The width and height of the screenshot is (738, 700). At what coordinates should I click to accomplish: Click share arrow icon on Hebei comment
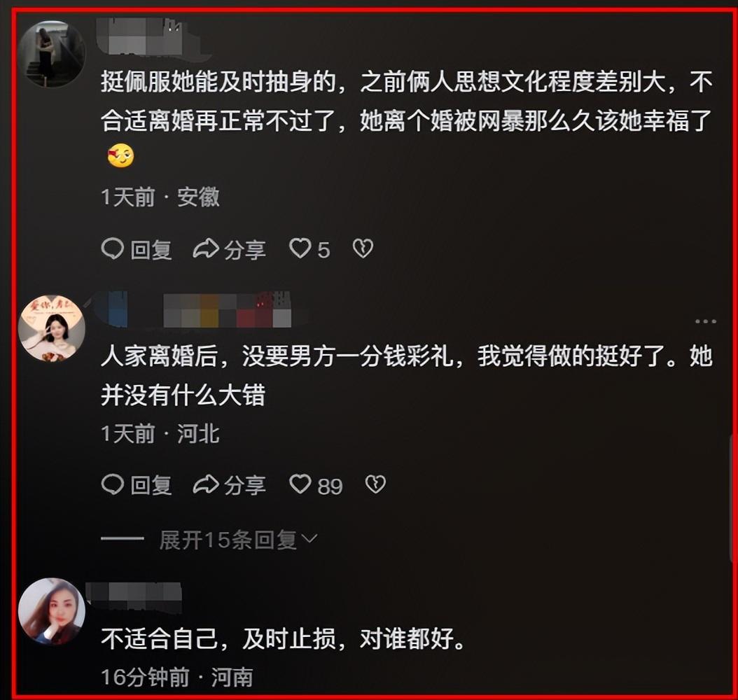[206, 484]
